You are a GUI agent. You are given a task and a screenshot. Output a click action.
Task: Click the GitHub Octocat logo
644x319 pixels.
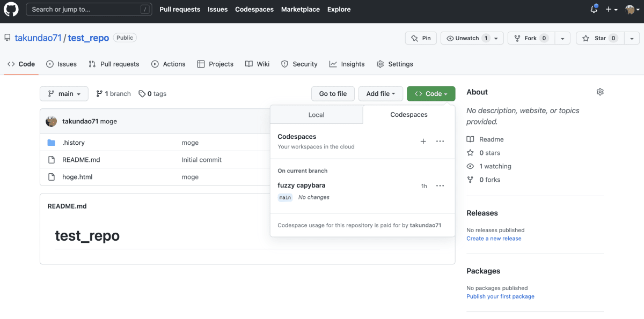click(x=11, y=9)
